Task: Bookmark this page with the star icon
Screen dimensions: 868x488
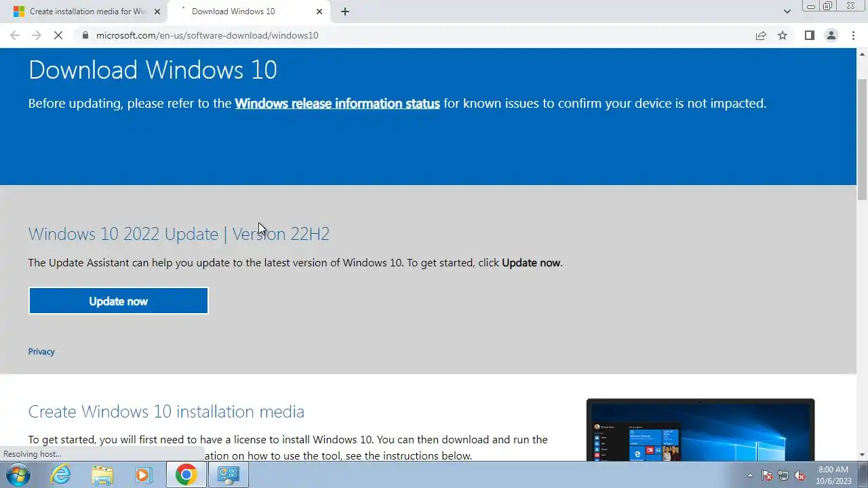Action: 783,35
